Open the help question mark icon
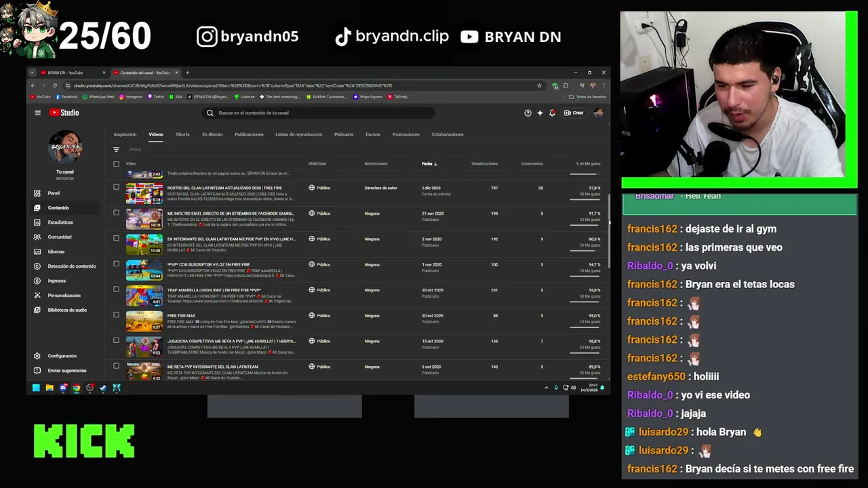The image size is (868, 488). [528, 113]
